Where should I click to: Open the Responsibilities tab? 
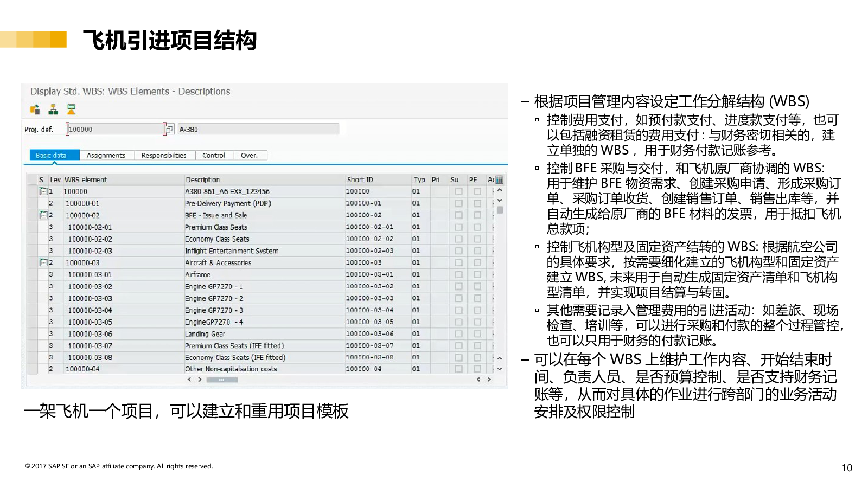click(163, 156)
